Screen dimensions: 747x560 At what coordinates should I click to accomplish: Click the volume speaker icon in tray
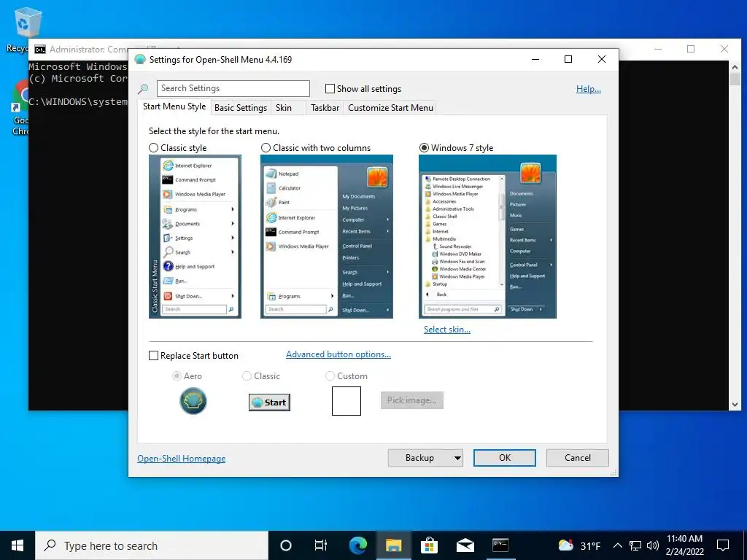click(x=653, y=545)
